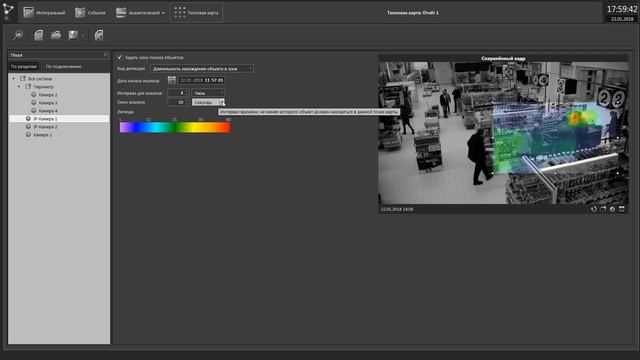The width and height of the screenshot is (640, 360).
Task: Click the third icon under the frame
Action: tap(612, 209)
